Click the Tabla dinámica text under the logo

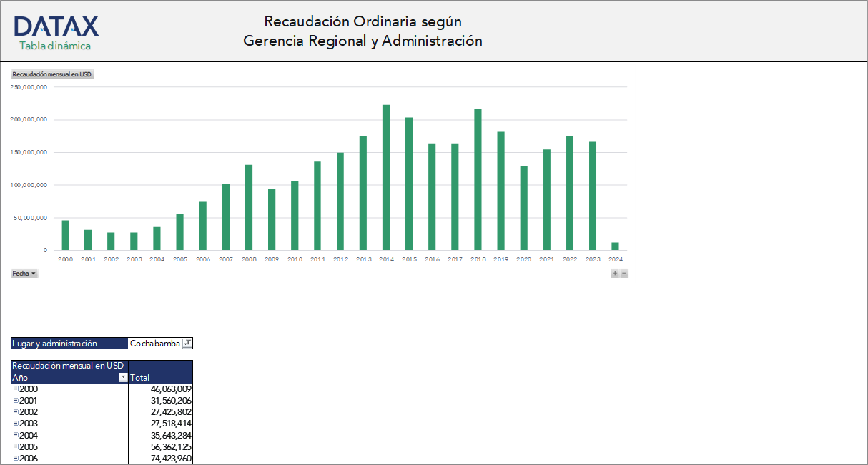pyautogui.click(x=56, y=44)
